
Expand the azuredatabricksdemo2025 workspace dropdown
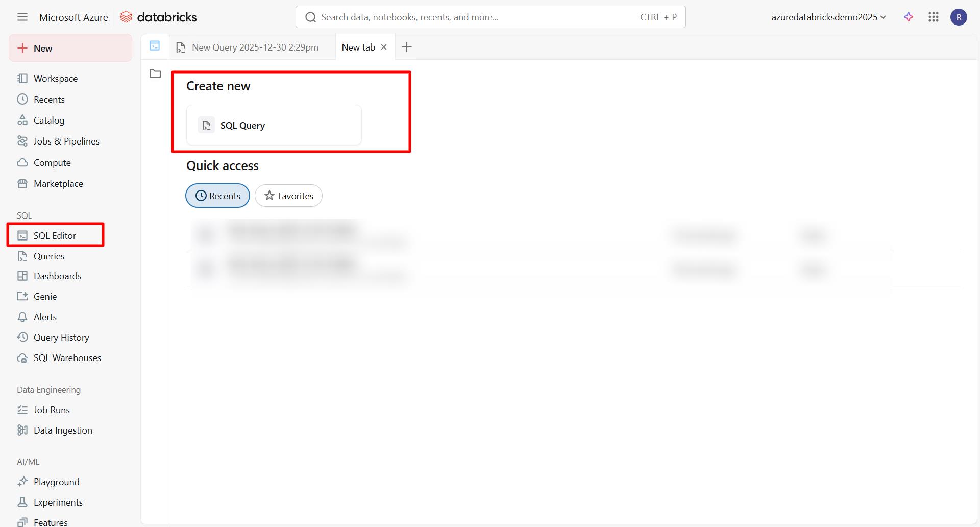point(828,17)
